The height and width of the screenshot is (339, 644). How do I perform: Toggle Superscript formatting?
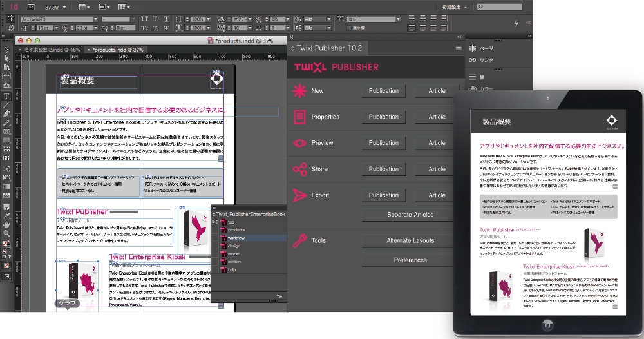[156, 19]
